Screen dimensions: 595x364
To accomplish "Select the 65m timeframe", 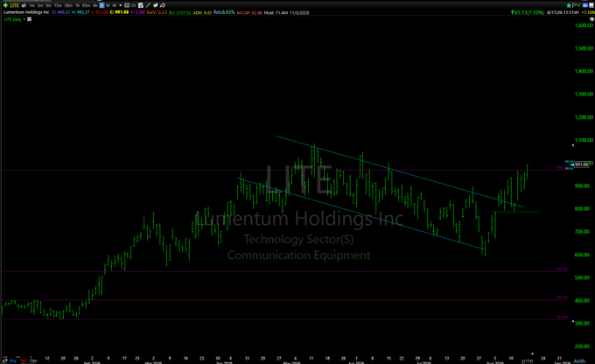I will 86,5.
